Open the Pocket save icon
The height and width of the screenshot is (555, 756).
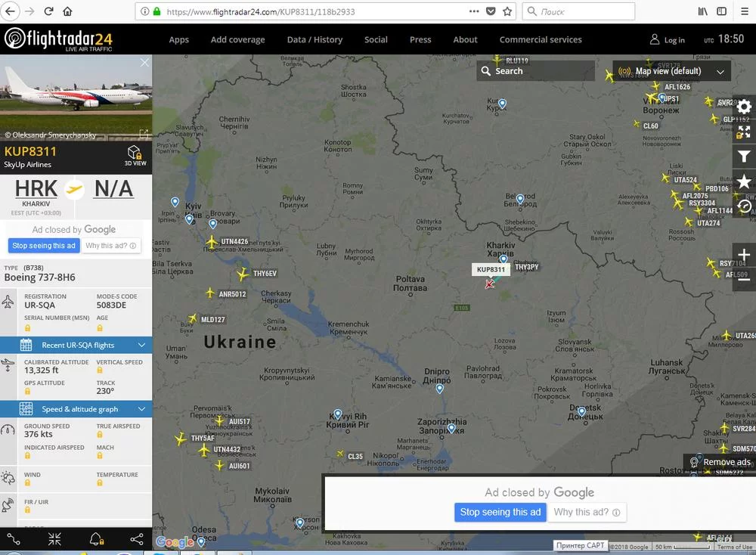point(491,11)
